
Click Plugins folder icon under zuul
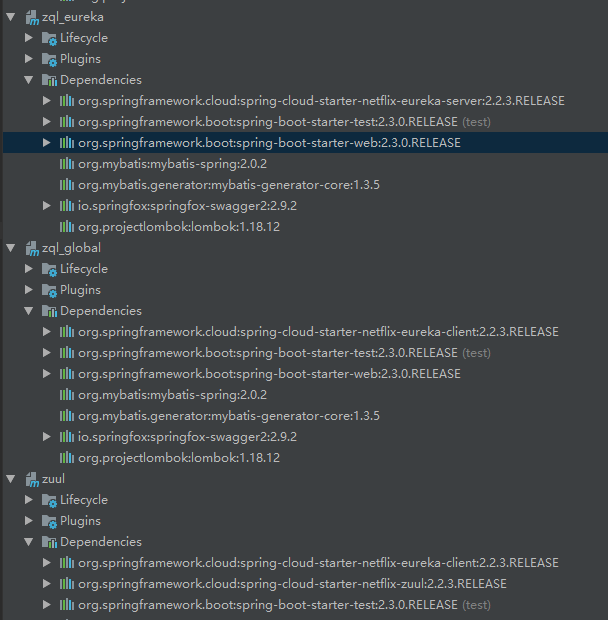(x=49, y=521)
